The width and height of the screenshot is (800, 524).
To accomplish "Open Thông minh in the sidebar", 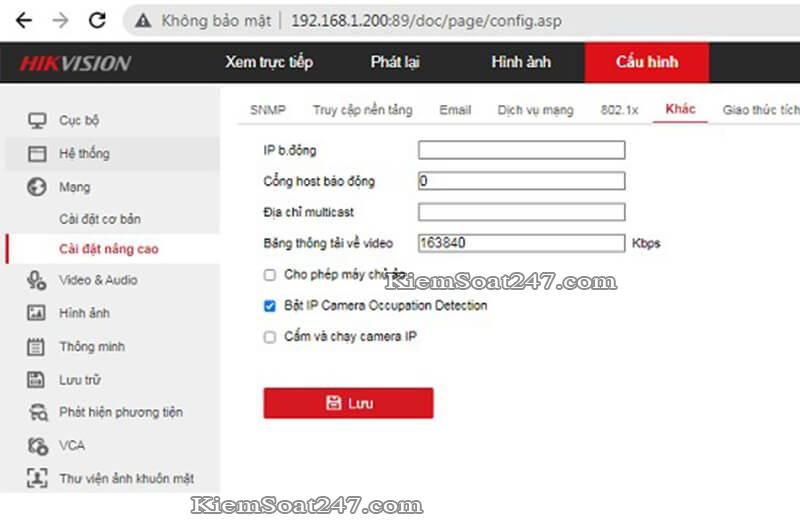I will [x=92, y=346].
